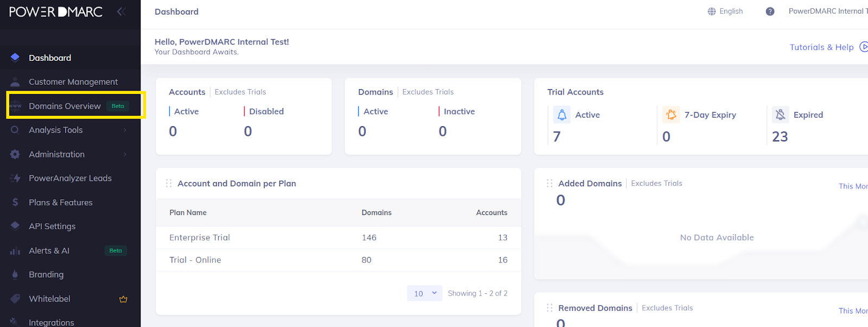Screen dimensions: 868x327
Task: Click the 13 accounts cell
Action: click(x=503, y=237)
